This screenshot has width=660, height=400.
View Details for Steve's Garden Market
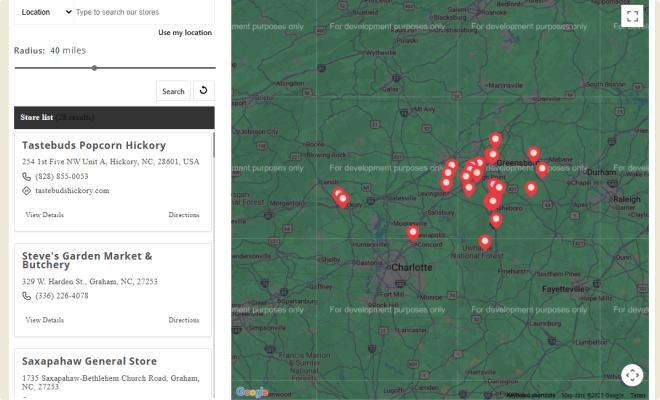point(45,320)
